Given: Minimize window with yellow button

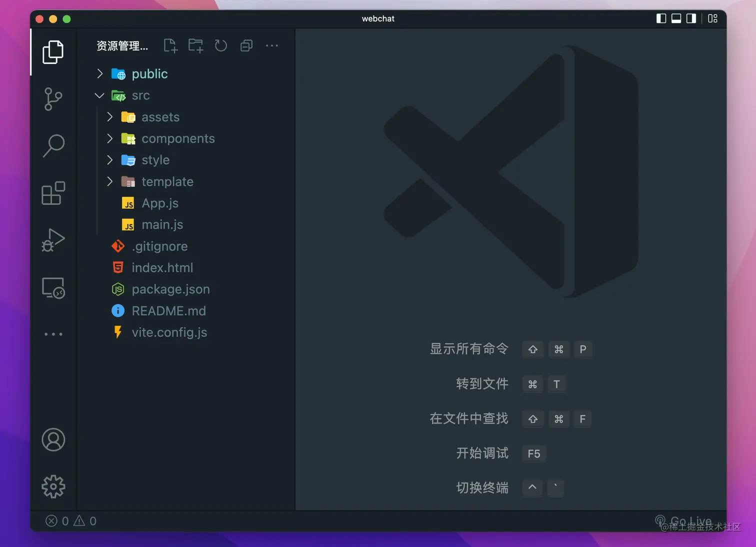Looking at the screenshot, I should (x=53, y=19).
